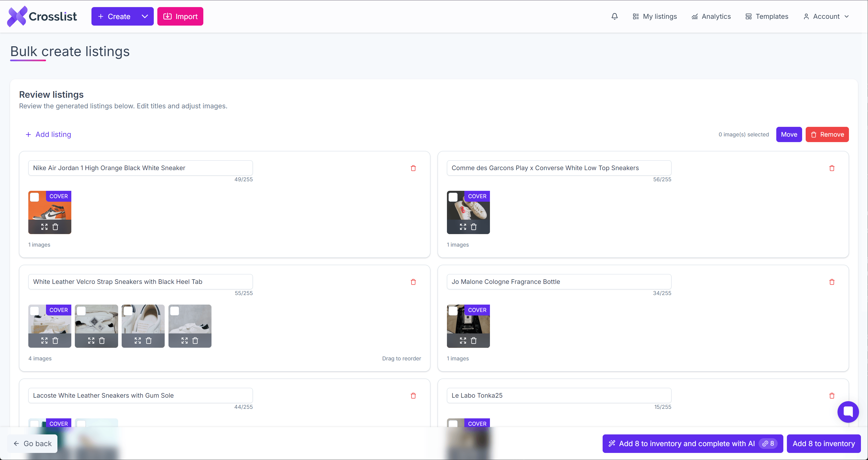Go to My listings
This screenshot has height=460, width=868.
coord(655,16)
